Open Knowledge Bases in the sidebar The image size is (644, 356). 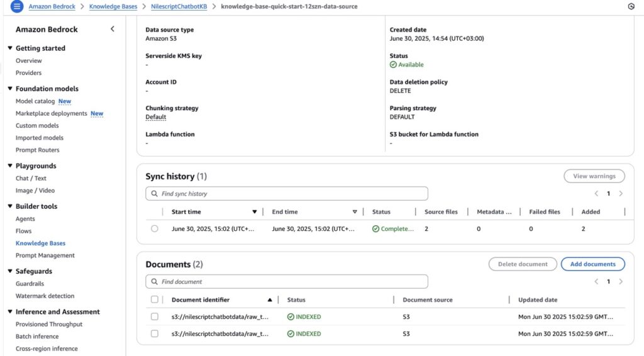(x=40, y=243)
